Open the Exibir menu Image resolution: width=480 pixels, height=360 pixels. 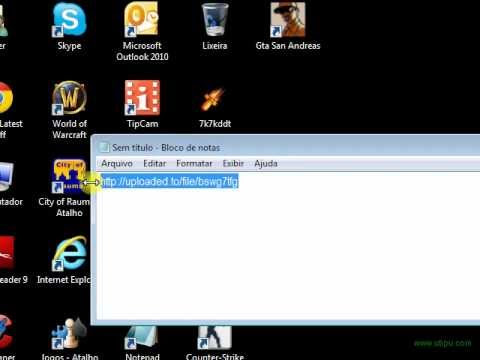233,164
